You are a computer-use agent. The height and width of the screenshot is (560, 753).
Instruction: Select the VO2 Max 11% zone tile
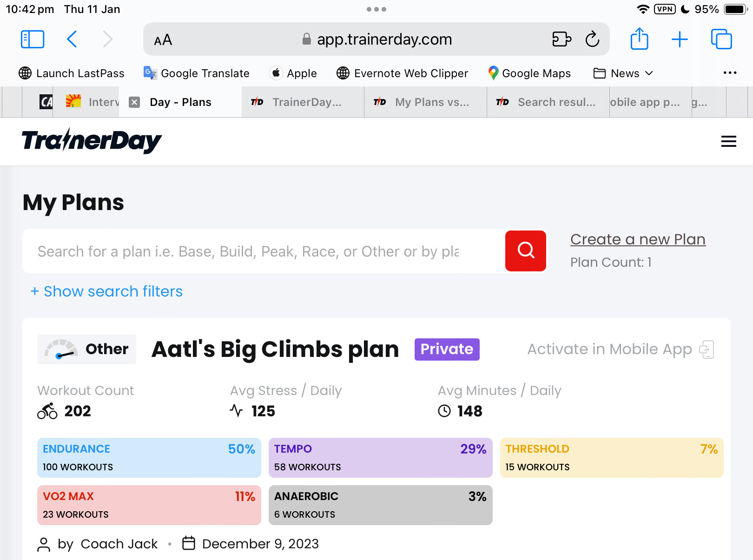coord(149,505)
